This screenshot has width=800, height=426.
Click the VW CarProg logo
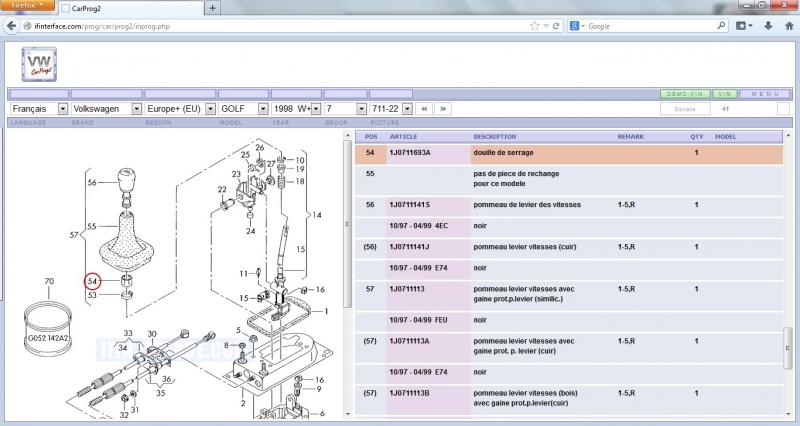39,64
